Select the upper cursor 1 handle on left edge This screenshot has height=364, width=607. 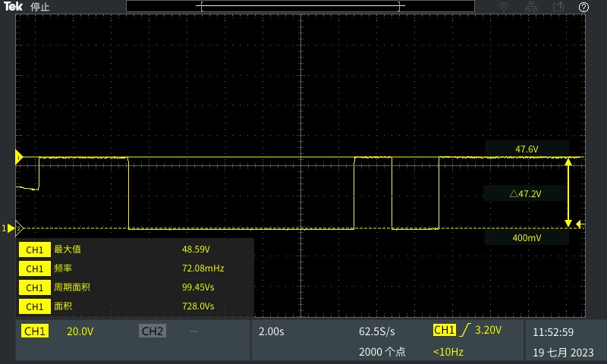click(x=19, y=157)
